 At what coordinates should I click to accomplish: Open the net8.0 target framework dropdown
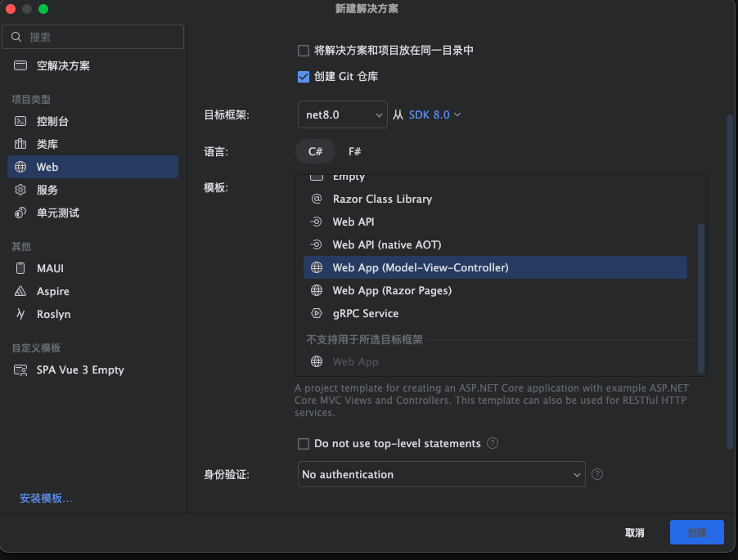click(343, 114)
